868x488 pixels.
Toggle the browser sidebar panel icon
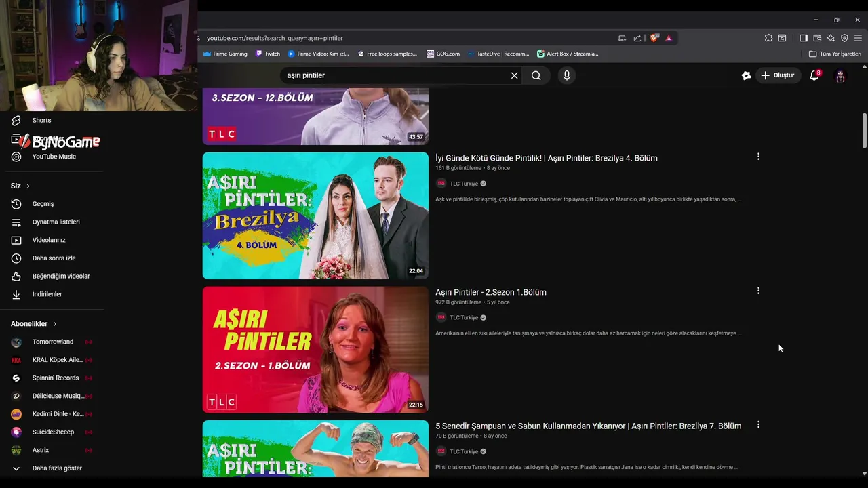pyautogui.click(x=804, y=38)
